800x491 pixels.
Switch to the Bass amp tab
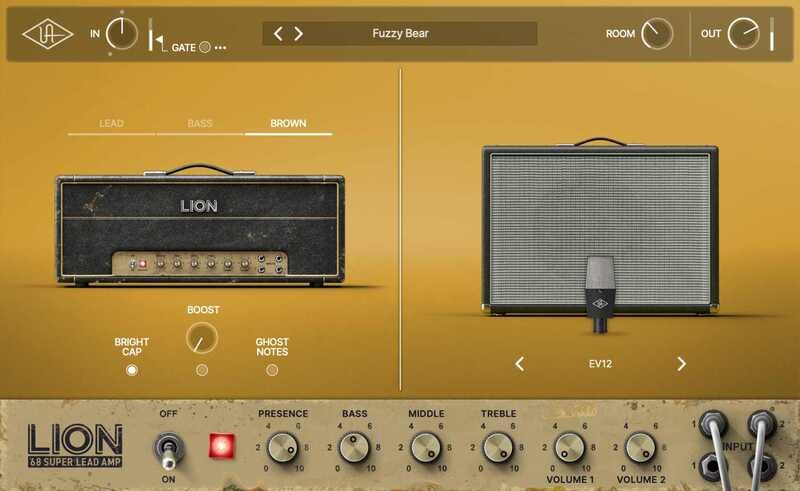pyautogui.click(x=199, y=124)
